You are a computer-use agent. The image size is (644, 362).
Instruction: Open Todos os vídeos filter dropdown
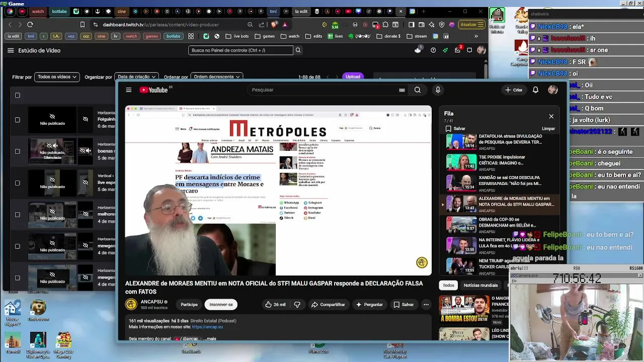click(57, 77)
